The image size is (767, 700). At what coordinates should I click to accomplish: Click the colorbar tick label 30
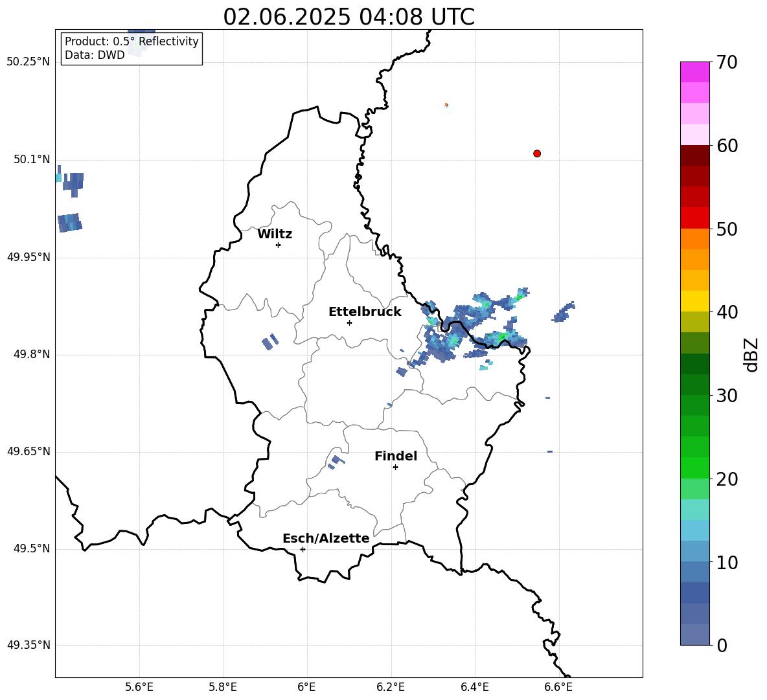727,396
